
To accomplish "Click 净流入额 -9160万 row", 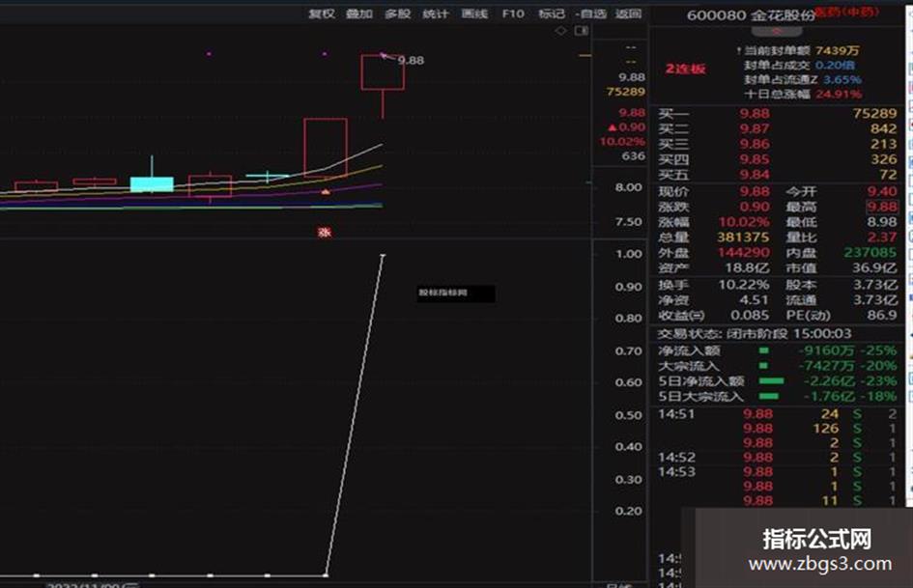I will (778, 350).
